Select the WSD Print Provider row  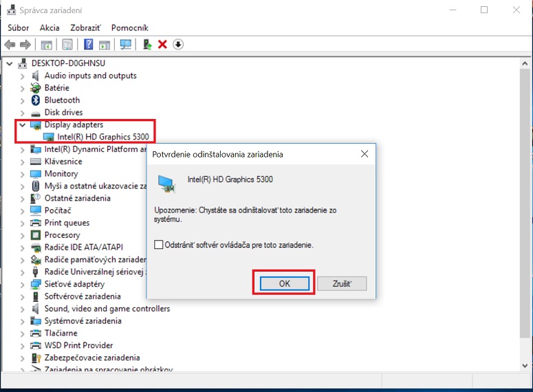(x=78, y=345)
